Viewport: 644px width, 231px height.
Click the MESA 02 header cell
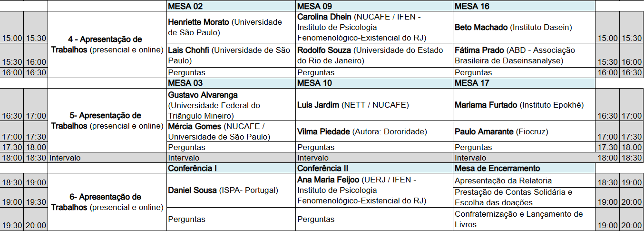pyautogui.click(x=231, y=6)
